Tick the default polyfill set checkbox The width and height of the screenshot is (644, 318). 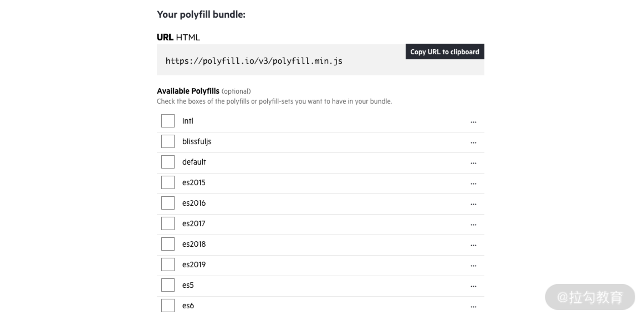(x=168, y=162)
